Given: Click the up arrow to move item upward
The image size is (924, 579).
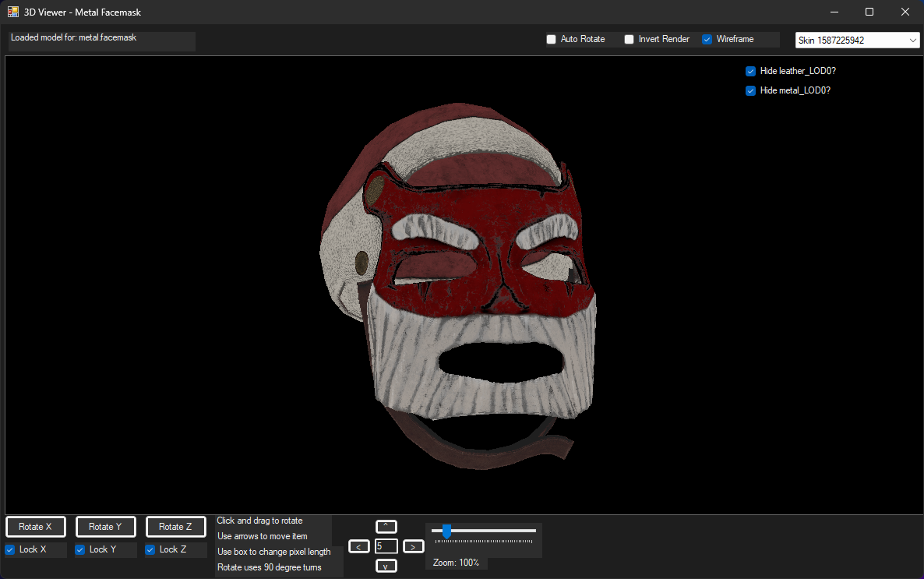Looking at the screenshot, I should point(386,526).
